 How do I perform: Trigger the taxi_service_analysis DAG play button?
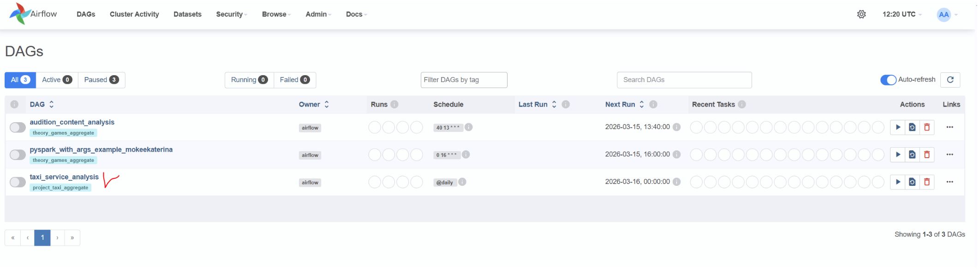[x=897, y=182]
